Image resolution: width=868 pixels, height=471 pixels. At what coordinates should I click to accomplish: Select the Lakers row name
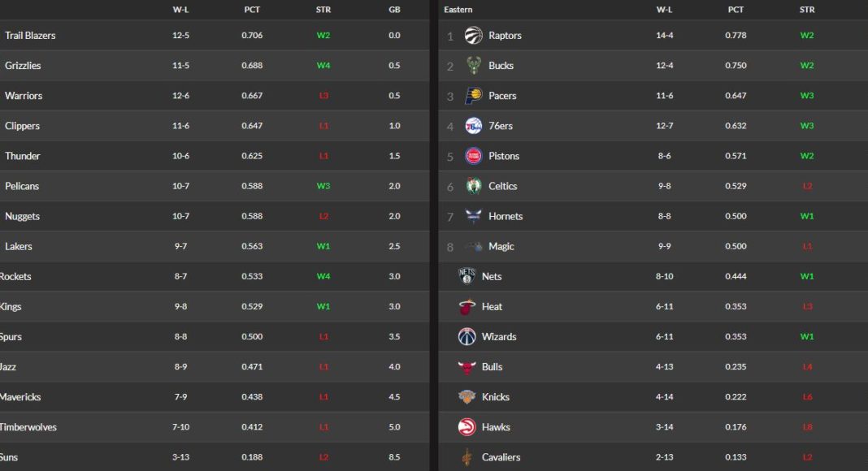[x=19, y=246]
